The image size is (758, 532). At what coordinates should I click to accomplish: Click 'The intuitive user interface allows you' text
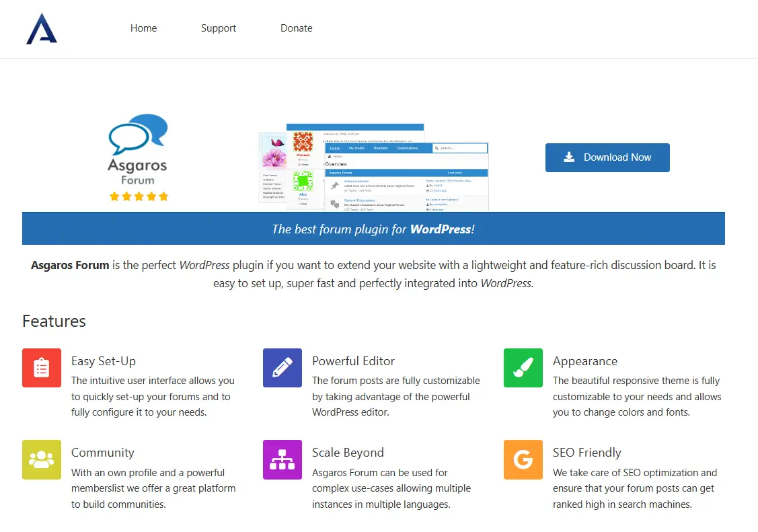pos(153,381)
